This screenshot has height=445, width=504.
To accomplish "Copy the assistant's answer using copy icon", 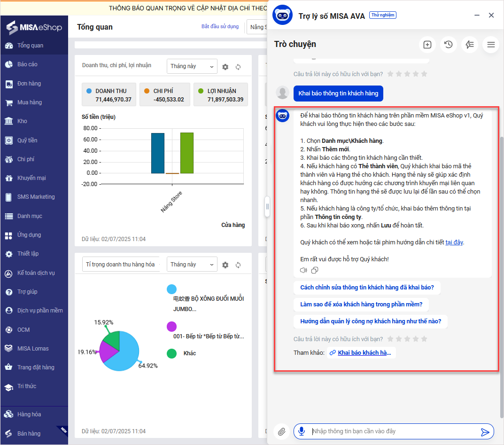I will 315,270.
